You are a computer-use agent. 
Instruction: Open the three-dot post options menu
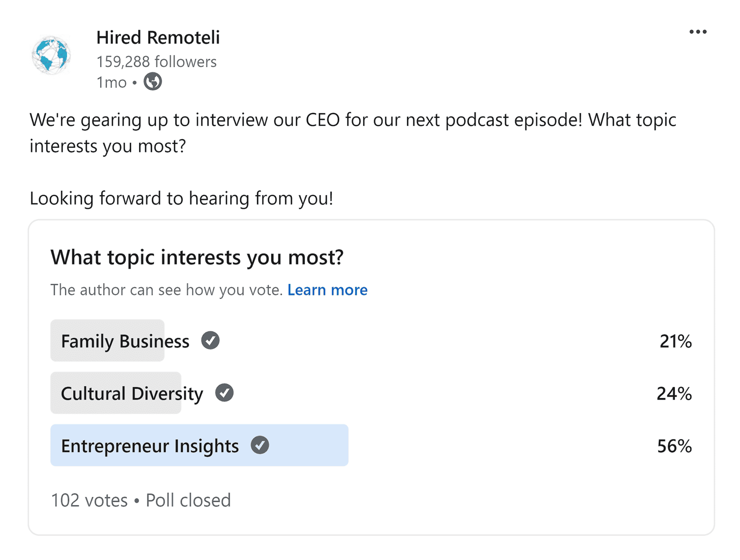tap(698, 32)
